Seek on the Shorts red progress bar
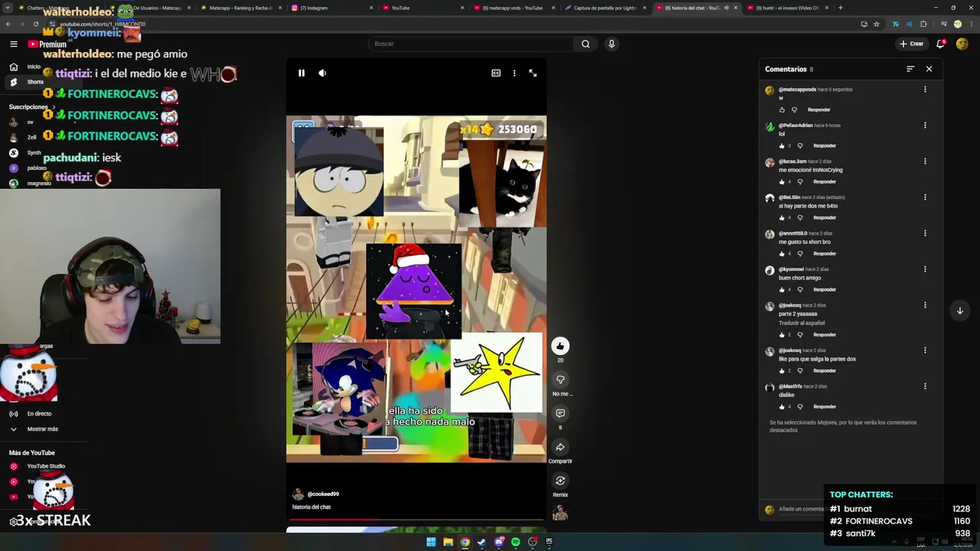The height and width of the screenshot is (551, 980). (x=416, y=520)
